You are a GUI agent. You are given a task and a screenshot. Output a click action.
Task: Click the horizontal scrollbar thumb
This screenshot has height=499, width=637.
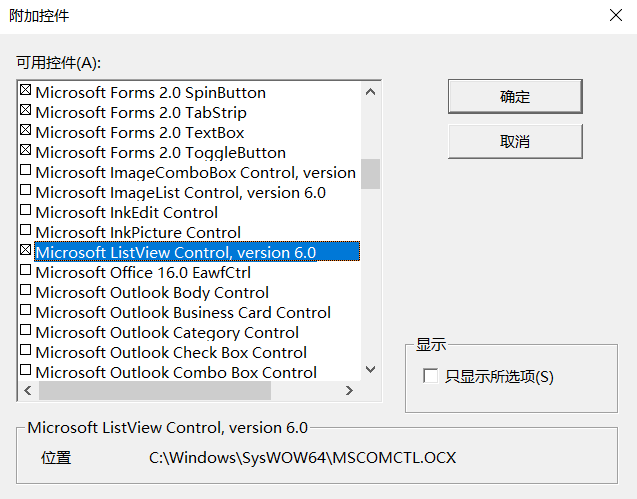point(155,391)
